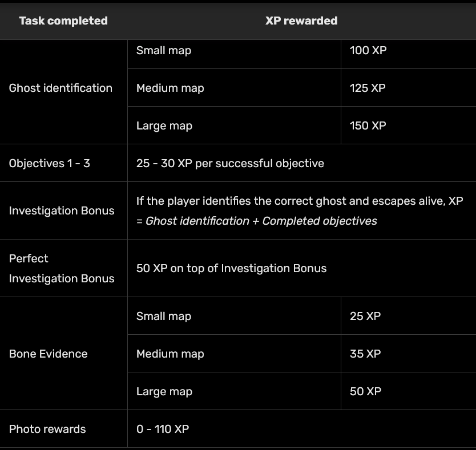Click the "50 XP" Large map value
Viewport: 476px width, 450px height.
tap(365, 391)
